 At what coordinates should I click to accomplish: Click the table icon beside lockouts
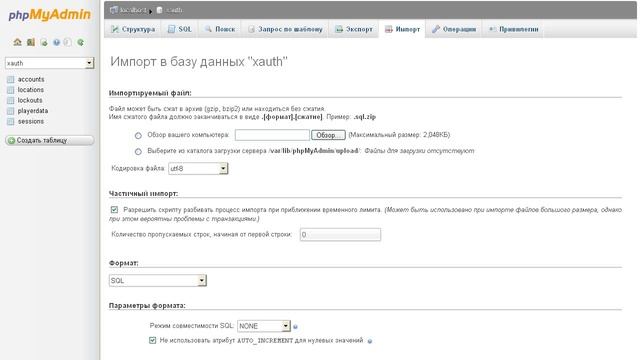(x=11, y=100)
